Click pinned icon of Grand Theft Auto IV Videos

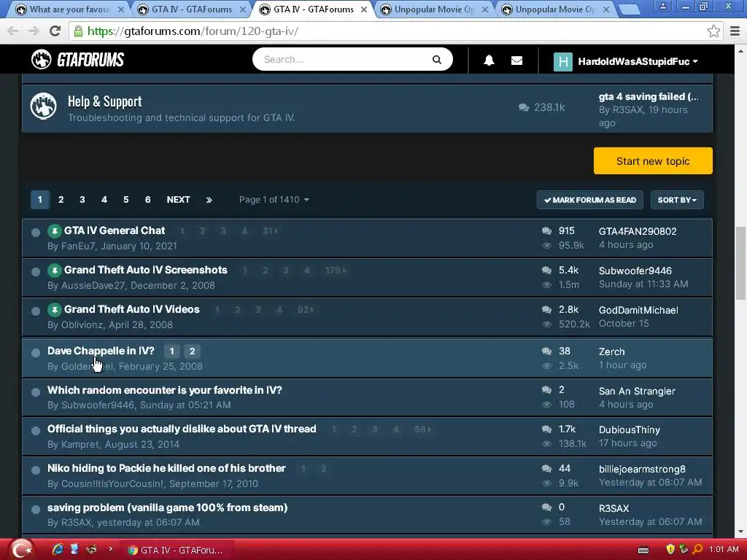(54, 311)
